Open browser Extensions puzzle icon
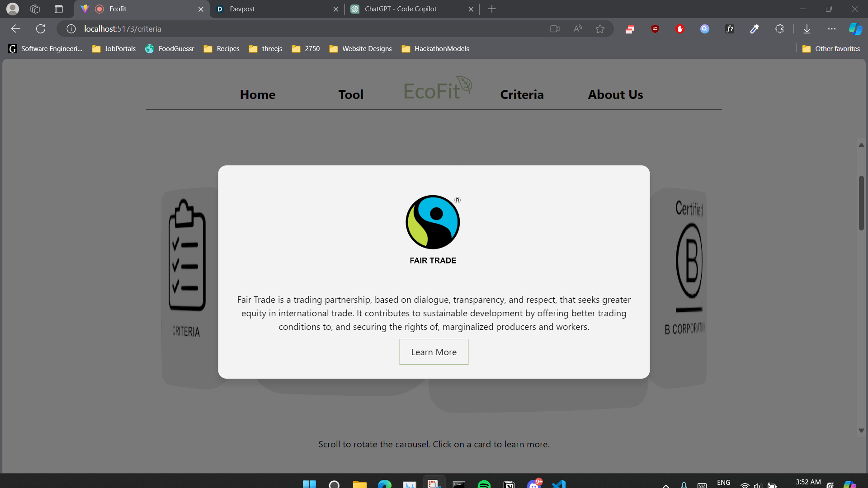 pos(779,29)
